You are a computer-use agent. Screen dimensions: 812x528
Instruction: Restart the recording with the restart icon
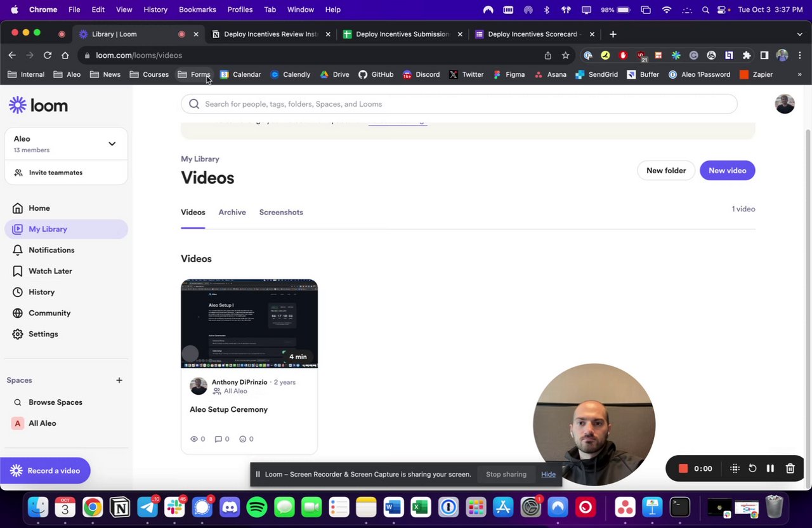[x=752, y=468]
